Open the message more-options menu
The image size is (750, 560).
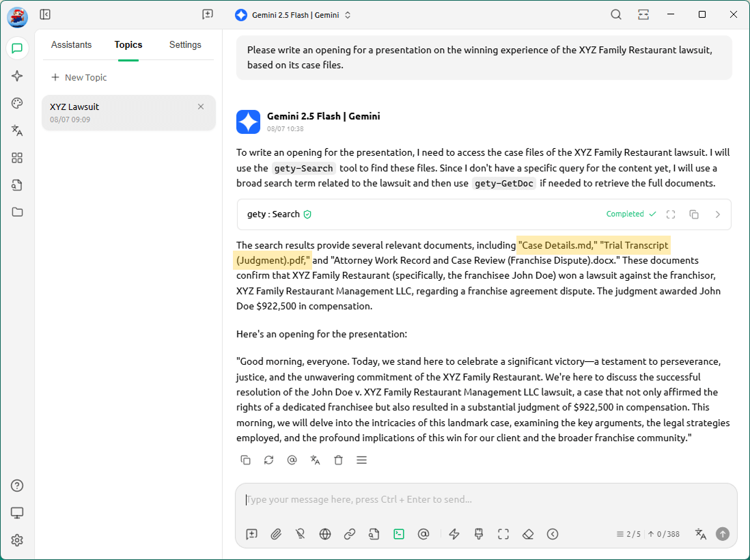point(361,460)
